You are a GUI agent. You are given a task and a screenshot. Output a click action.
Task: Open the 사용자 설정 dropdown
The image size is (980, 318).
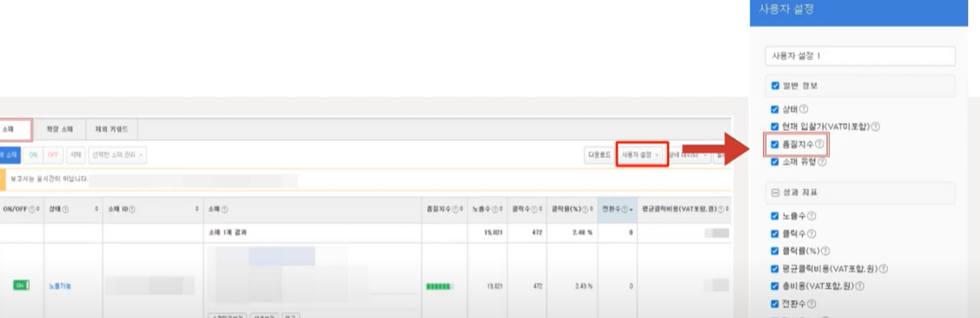point(642,155)
